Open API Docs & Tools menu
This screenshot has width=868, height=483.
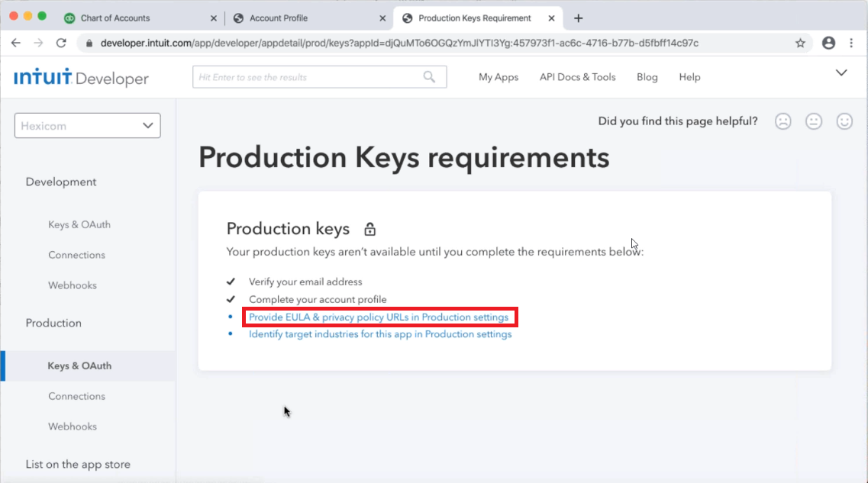pyautogui.click(x=577, y=77)
